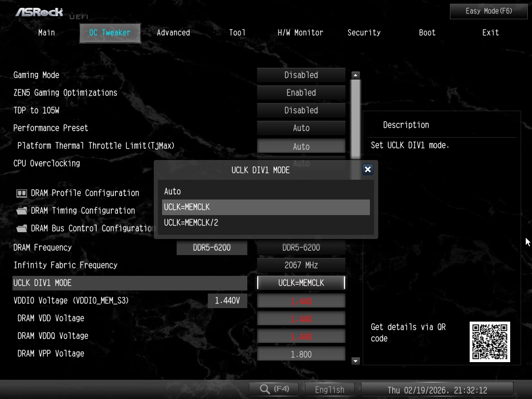
Task: Open the Boot tab
Action: [x=427, y=33]
